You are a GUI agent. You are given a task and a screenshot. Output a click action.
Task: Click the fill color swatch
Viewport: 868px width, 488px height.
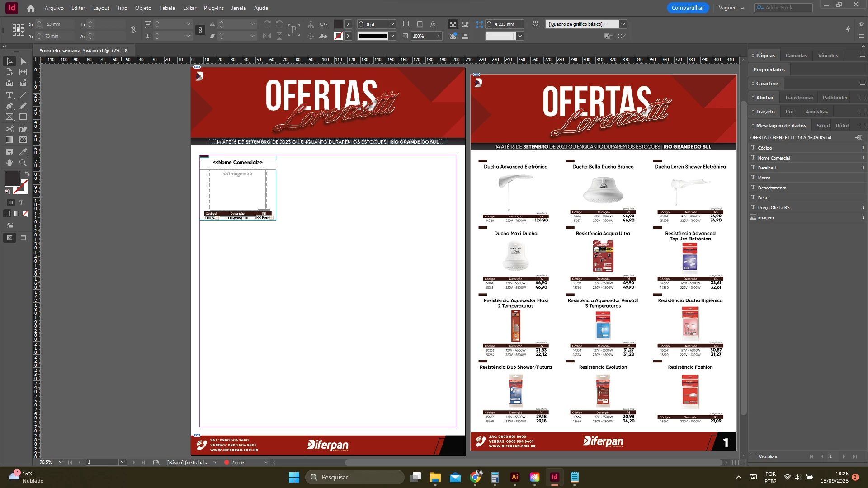click(x=12, y=178)
